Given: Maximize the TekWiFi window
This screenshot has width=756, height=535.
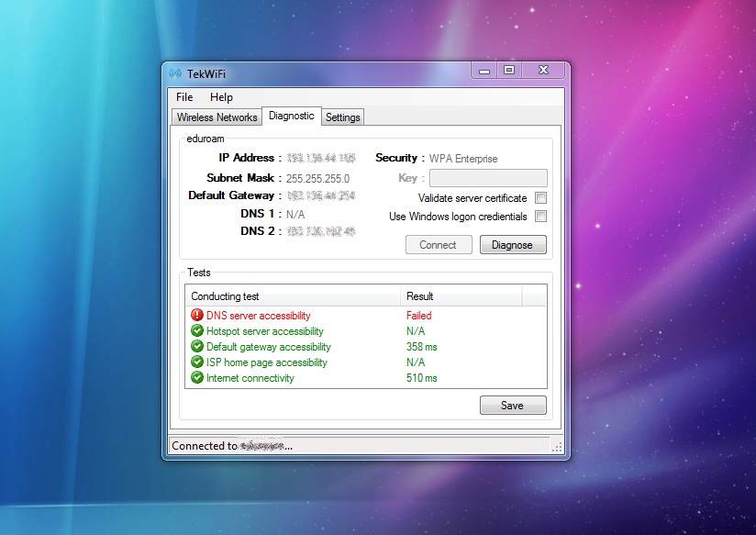Looking at the screenshot, I should point(509,70).
